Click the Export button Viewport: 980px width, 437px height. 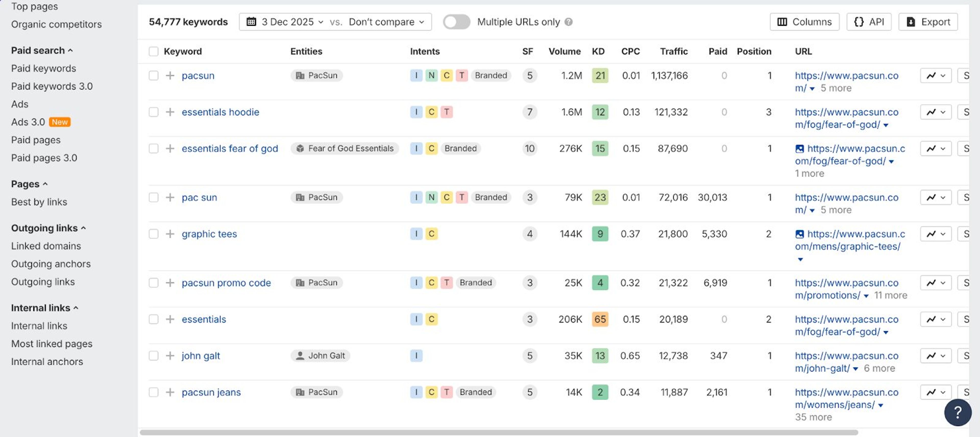tap(928, 22)
